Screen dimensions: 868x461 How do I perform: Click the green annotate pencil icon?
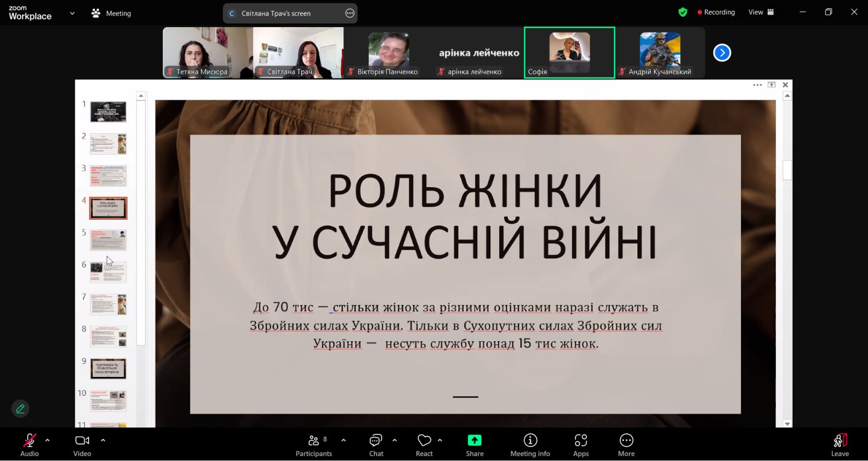pos(20,408)
